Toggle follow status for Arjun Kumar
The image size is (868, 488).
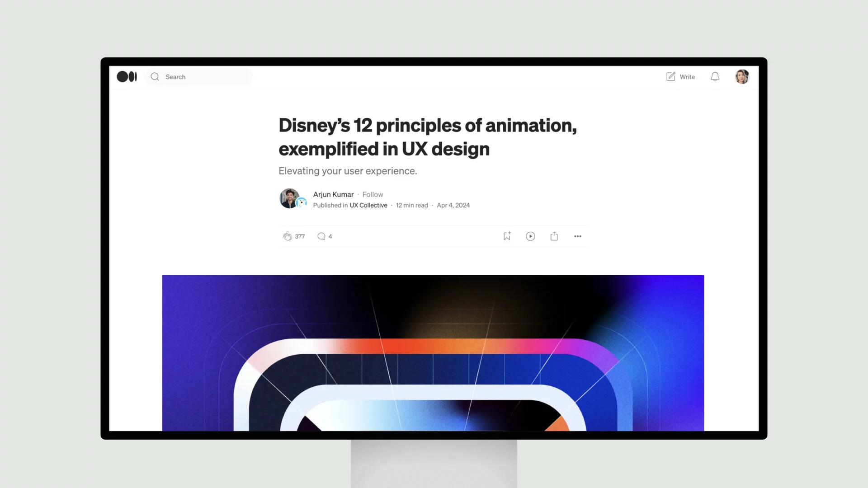373,194
